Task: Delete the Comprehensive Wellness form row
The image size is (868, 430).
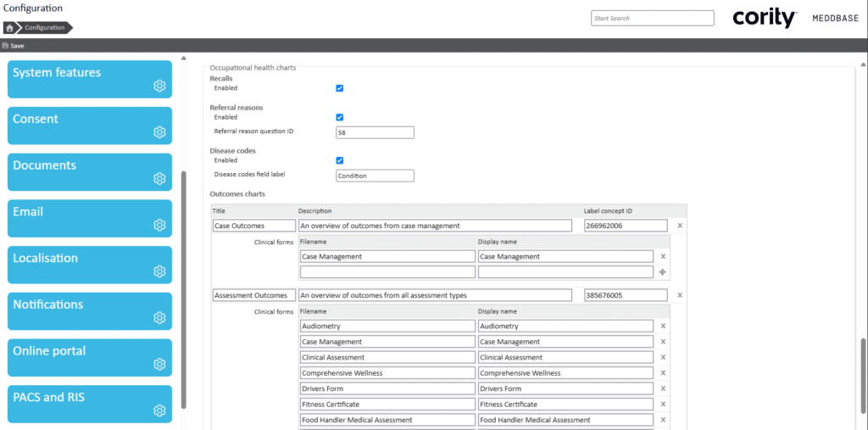Action: point(663,373)
